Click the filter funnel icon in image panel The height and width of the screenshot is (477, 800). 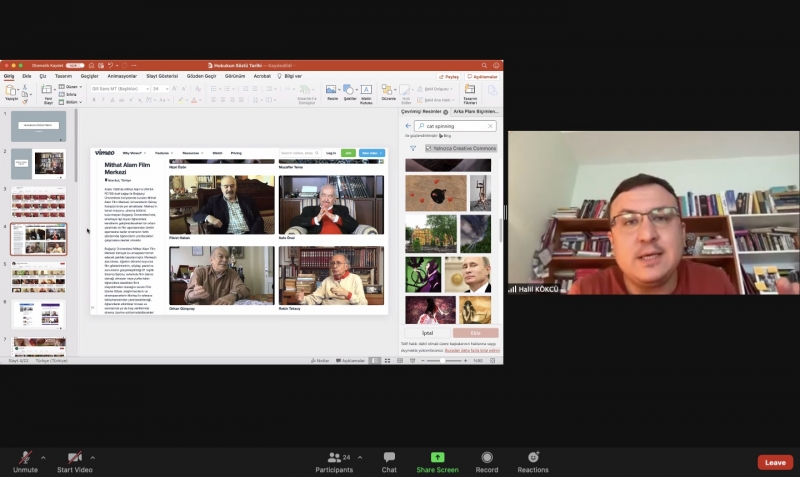[x=412, y=148]
